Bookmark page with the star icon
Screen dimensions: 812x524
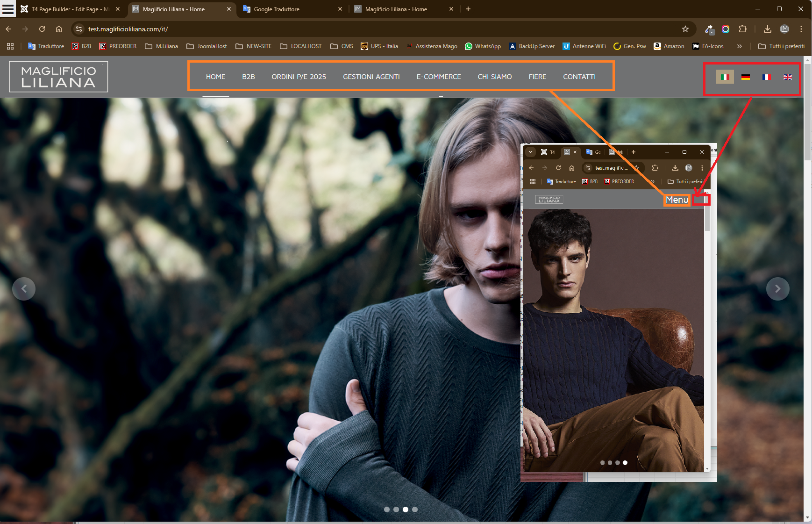pyautogui.click(x=685, y=29)
